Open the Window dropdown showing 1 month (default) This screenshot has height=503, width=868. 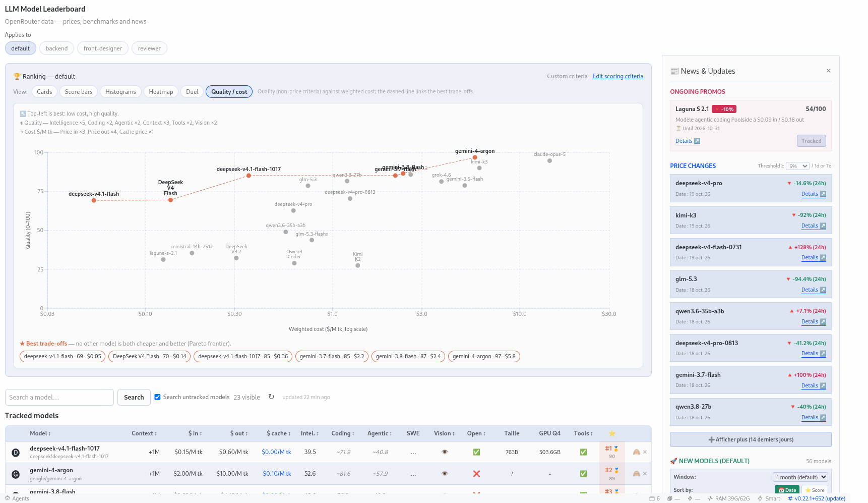800,477
